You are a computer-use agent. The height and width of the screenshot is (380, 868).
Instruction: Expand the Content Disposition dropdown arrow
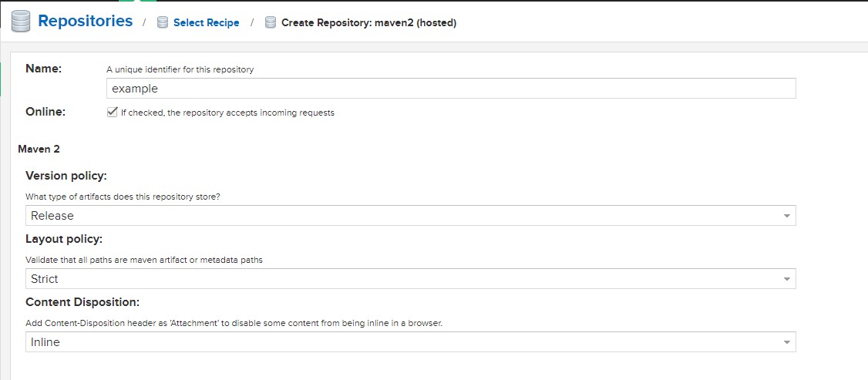786,342
